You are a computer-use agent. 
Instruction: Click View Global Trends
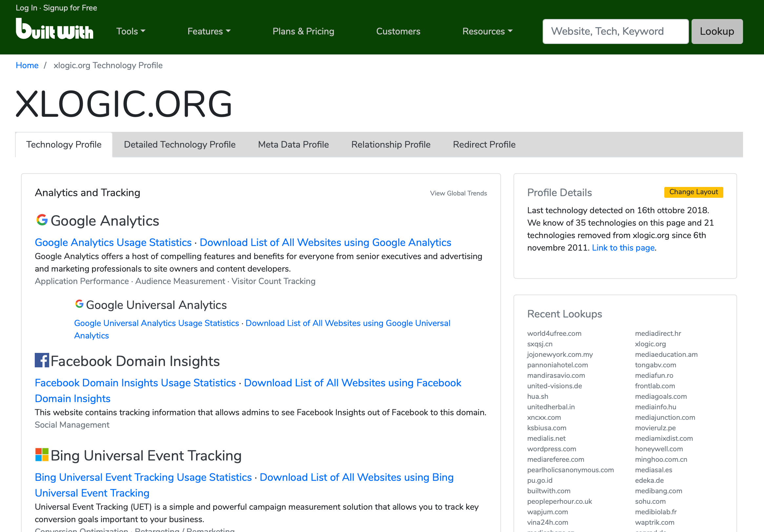[x=458, y=193]
